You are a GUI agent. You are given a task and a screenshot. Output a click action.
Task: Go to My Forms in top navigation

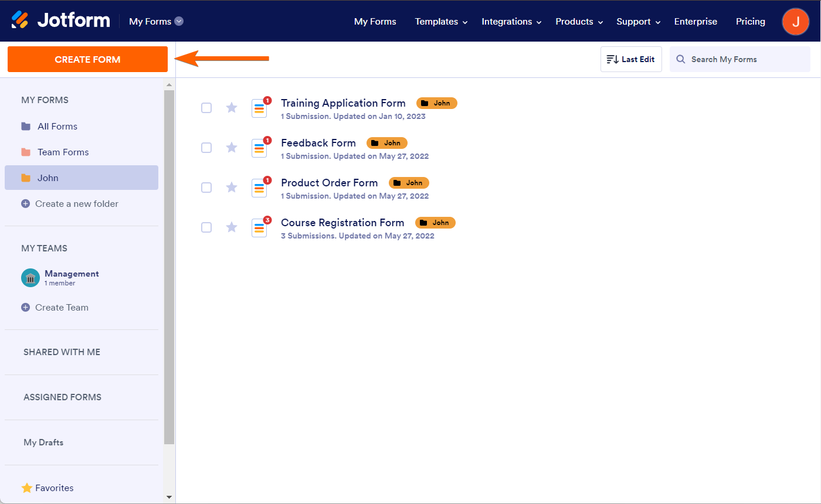click(375, 22)
